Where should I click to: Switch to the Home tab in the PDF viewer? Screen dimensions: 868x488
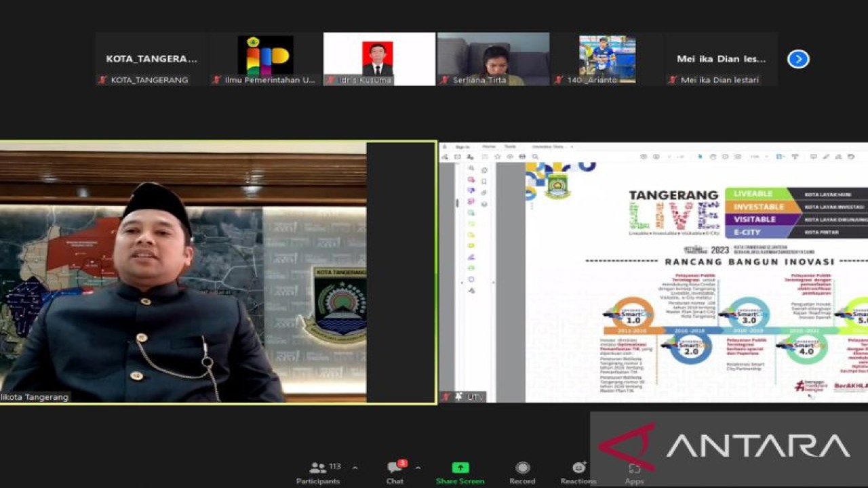pos(488,146)
